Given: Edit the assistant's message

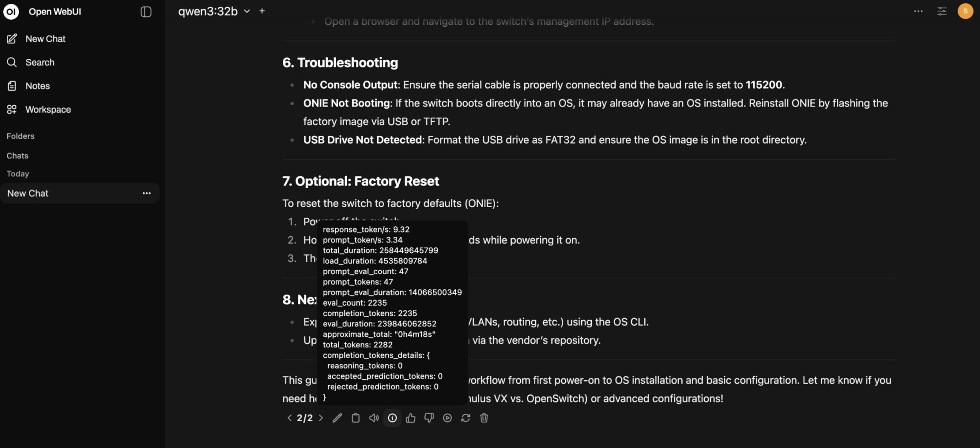Looking at the screenshot, I should pos(337,418).
